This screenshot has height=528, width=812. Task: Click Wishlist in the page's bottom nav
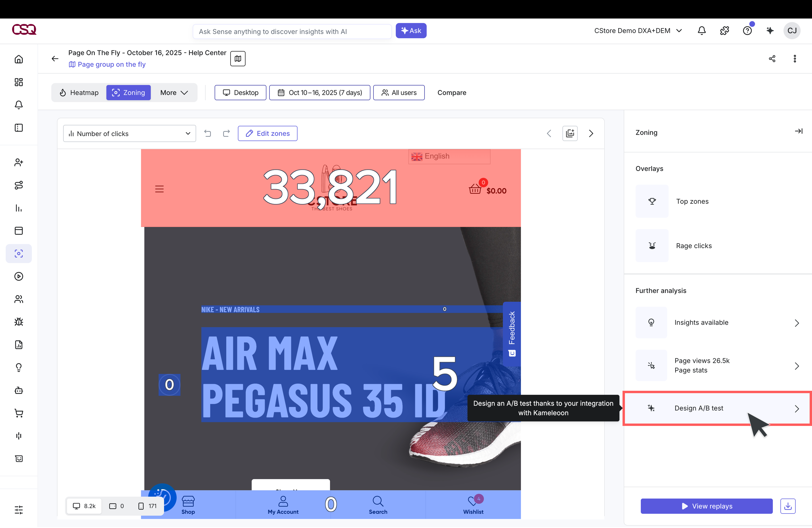pos(473,505)
